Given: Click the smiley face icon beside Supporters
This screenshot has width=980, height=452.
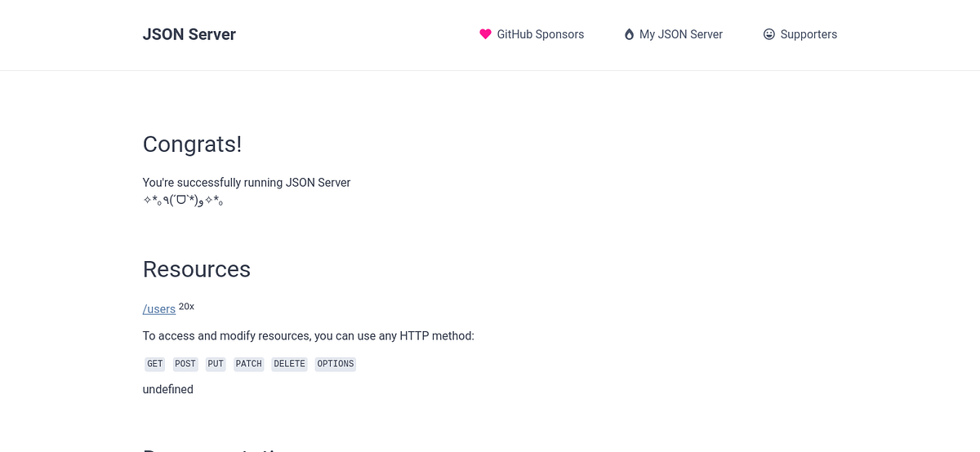Looking at the screenshot, I should pos(768,34).
